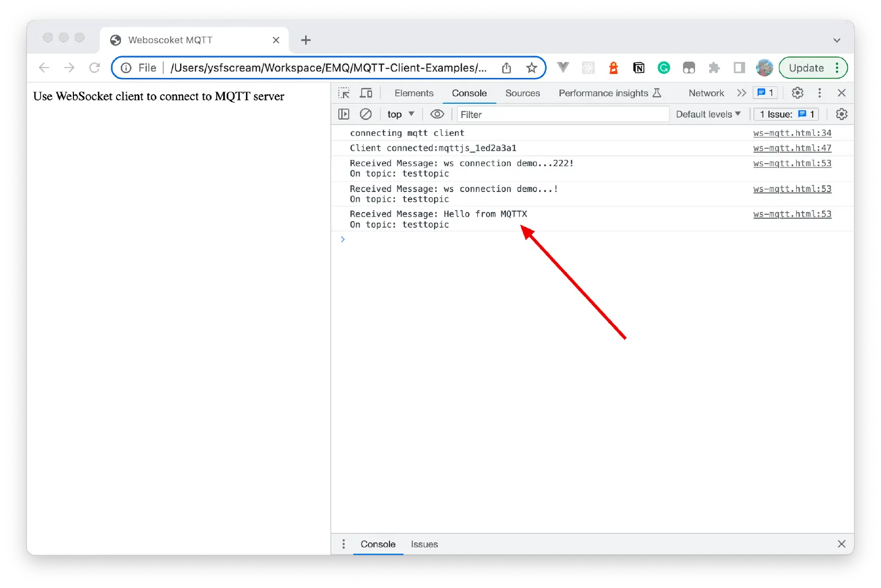Image resolution: width=881 pixels, height=588 pixels.
Task: Reload the current page
Action: 95,68
